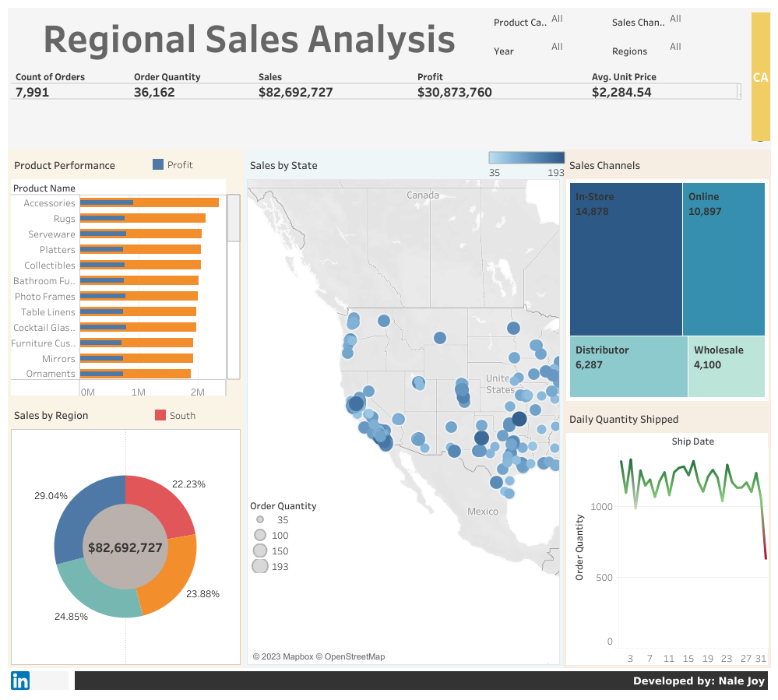
Task: Open the Regions filter dropdown
Action: pos(674,47)
